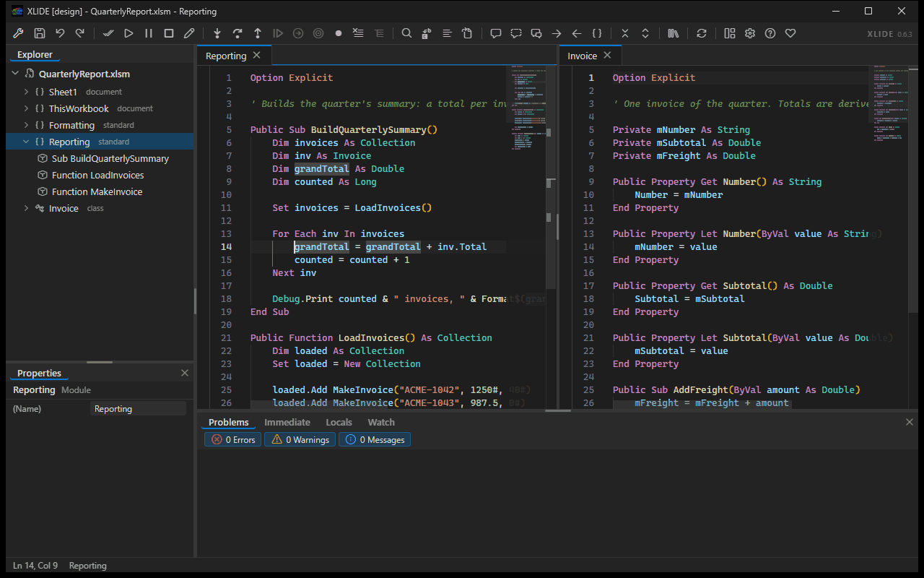Close the bottom Problems panel
This screenshot has height=578, width=924.
[910, 422]
